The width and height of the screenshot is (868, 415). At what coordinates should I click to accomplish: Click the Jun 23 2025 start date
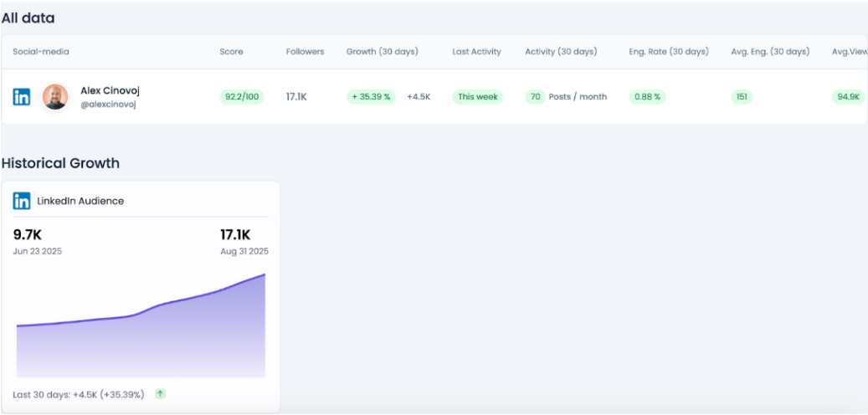point(38,251)
